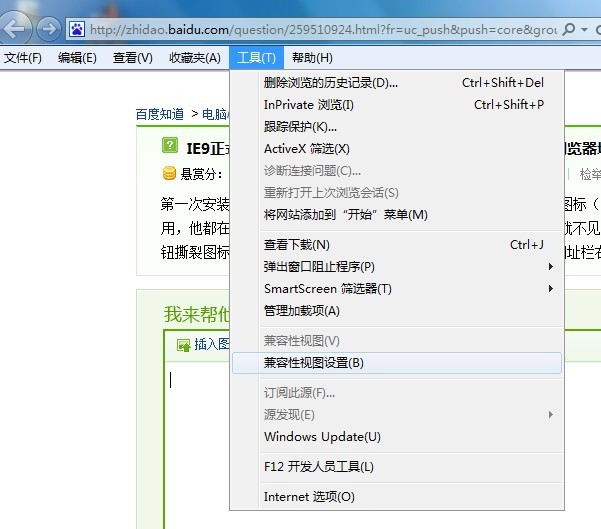Click the 插入图 link in the editor
This screenshot has height=529, width=601.
click(212, 344)
